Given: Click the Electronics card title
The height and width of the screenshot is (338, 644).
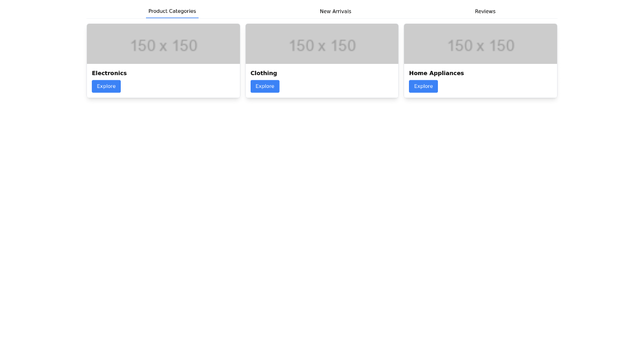Looking at the screenshot, I should tap(109, 73).
